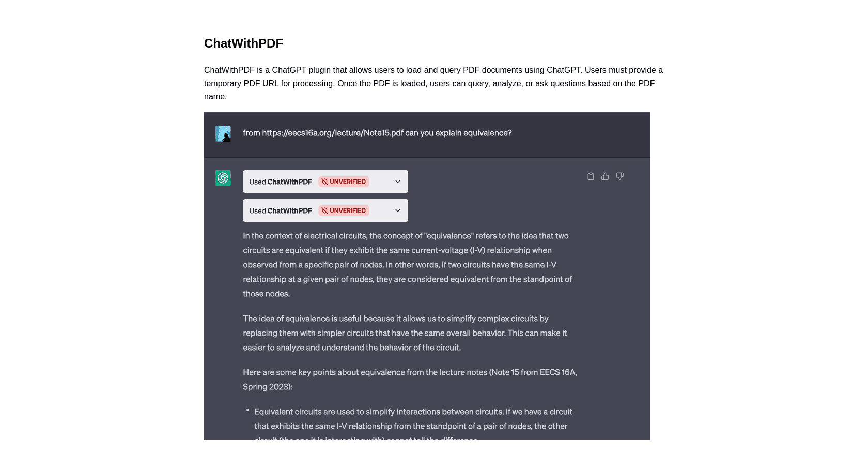
Task: Click the ChatWithPDF heading link
Action: point(243,43)
